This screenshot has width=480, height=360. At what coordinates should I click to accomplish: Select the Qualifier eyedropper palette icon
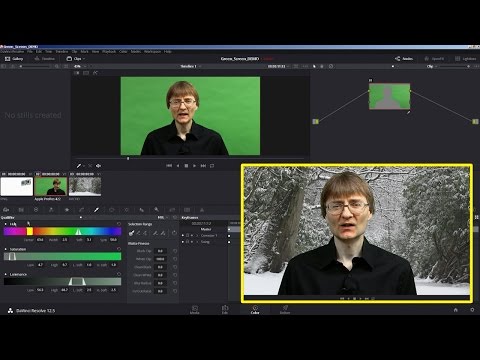96,210
